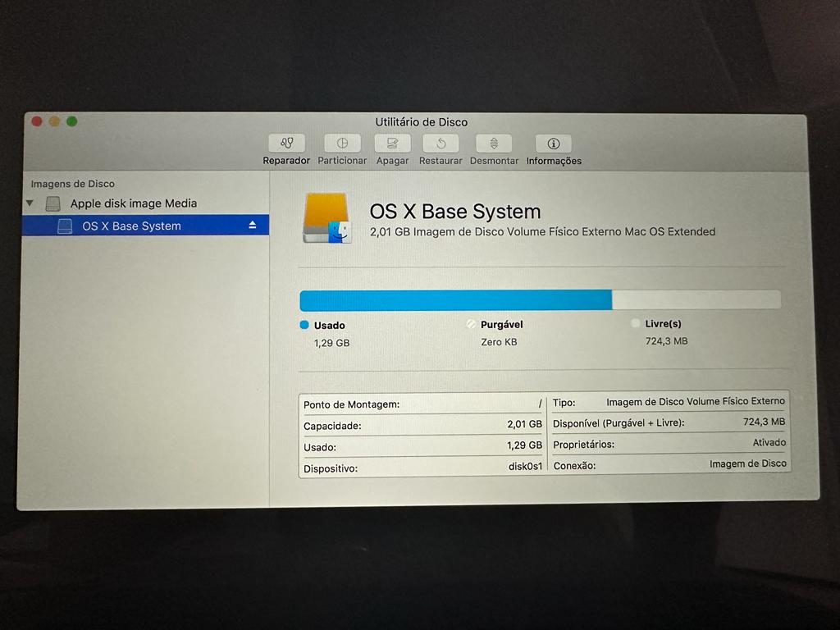This screenshot has width=840, height=630.
Task: Click the Proprietários Ativado value
Action: 769,442
